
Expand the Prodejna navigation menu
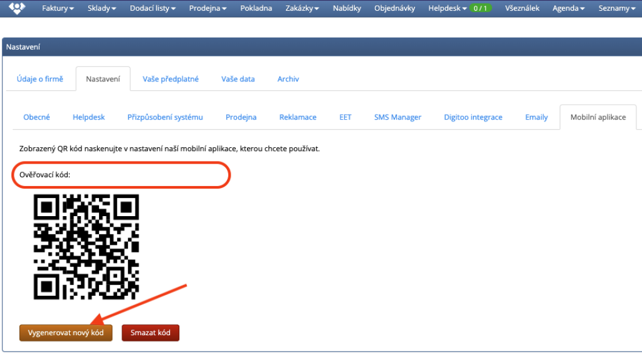(208, 9)
